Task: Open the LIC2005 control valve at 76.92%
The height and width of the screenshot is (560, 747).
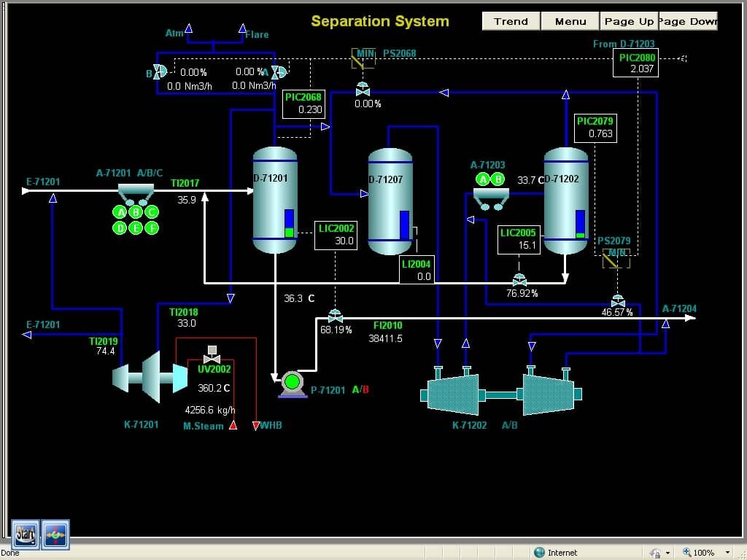Action: (x=519, y=280)
